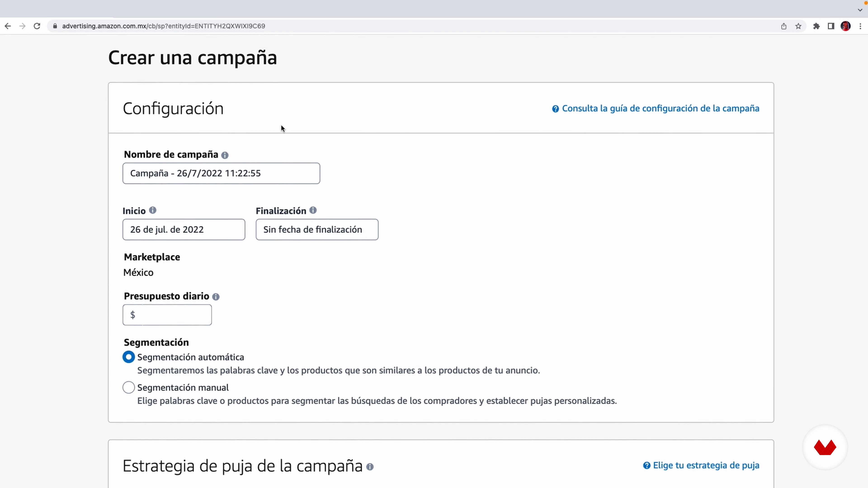
Task: Click the Nombre de campaña label
Action: click(x=171, y=154)
